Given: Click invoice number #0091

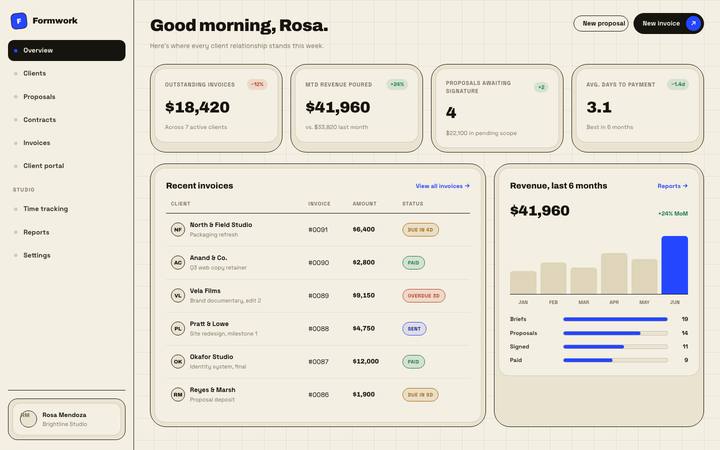Looking at the screenshot, I should [318, 230].
